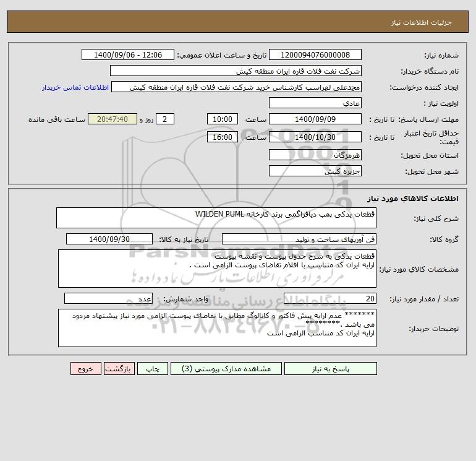Click the شماره نیاز label
The height and width of the screenshot is (461, 476).
[441, 55]
